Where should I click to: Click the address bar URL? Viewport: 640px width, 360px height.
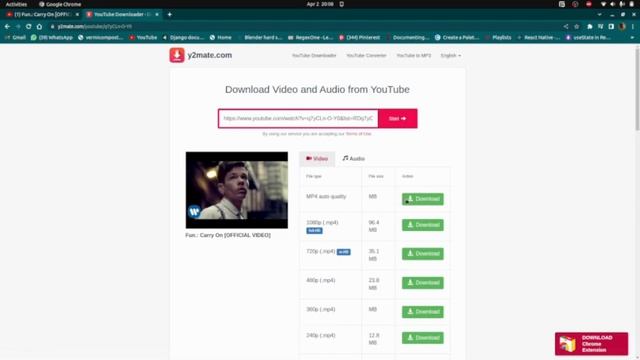95,27
